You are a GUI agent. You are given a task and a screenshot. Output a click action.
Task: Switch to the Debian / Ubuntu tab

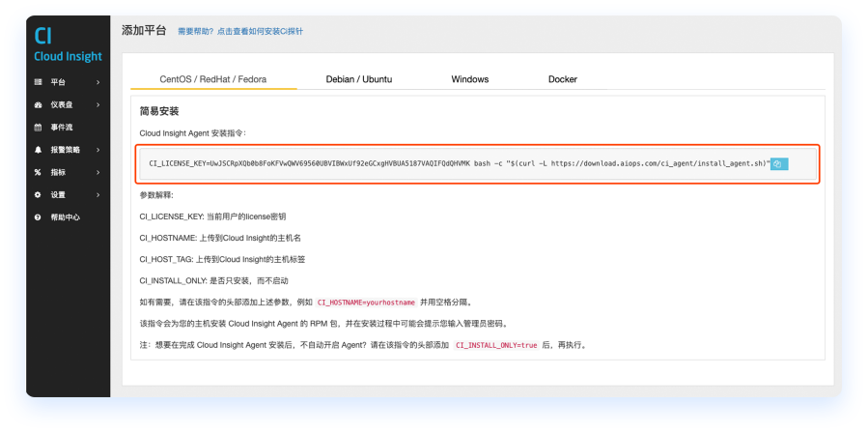click(x=358, y=79)
